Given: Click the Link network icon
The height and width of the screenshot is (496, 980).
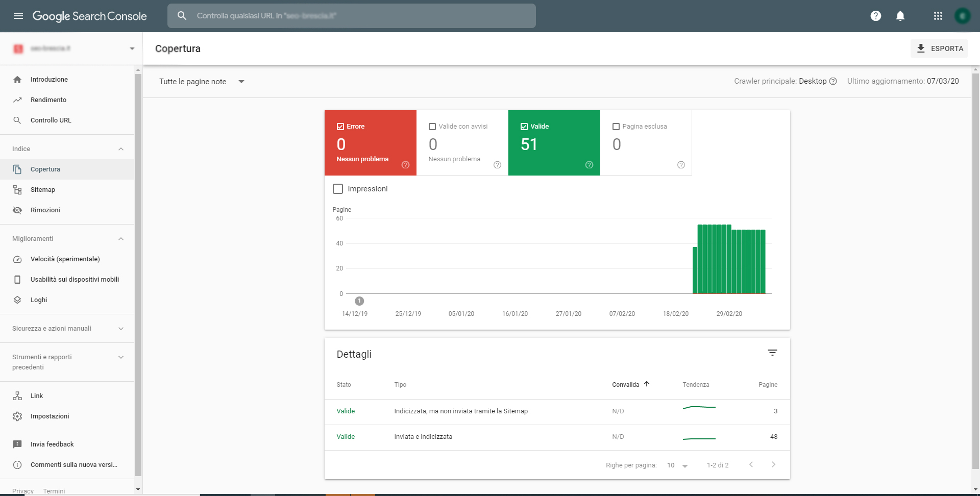Looking at the screenshot, I should [17, 396].
